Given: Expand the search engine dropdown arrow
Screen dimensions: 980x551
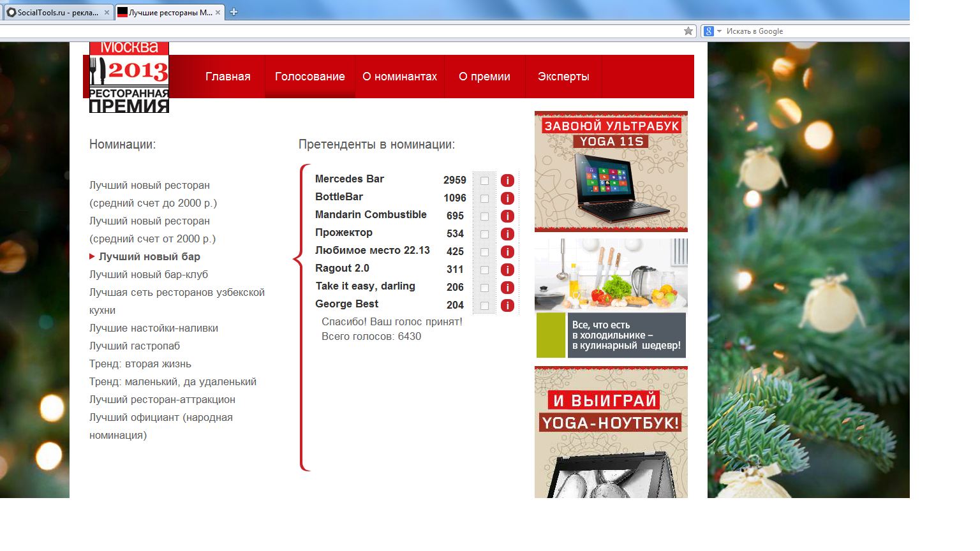Looking at the screenshot, I should [719, 31].
